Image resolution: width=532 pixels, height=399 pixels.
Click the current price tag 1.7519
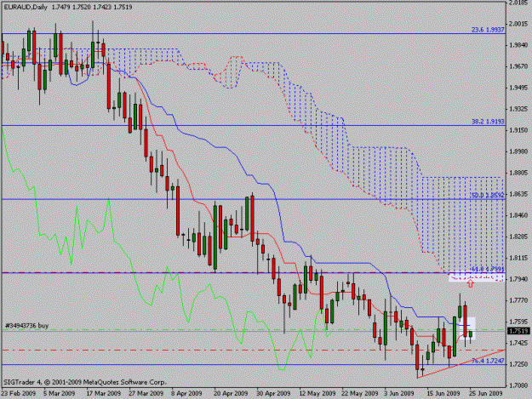[x=518, y=331]
